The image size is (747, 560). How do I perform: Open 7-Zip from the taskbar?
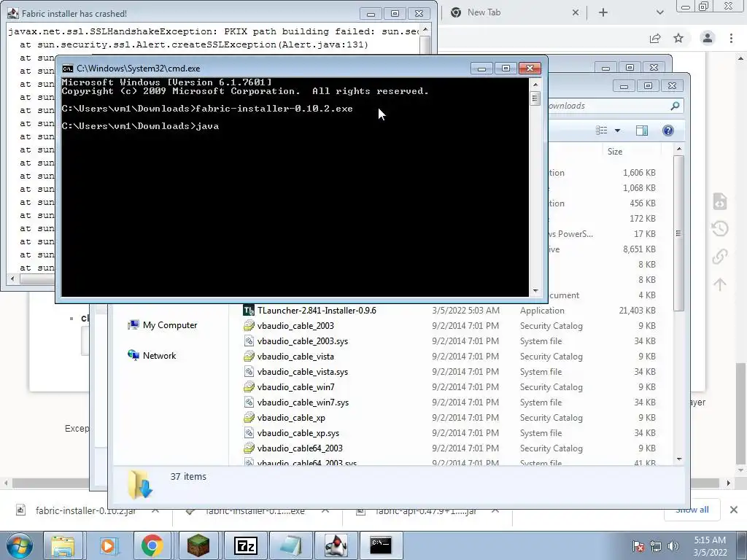245,545
